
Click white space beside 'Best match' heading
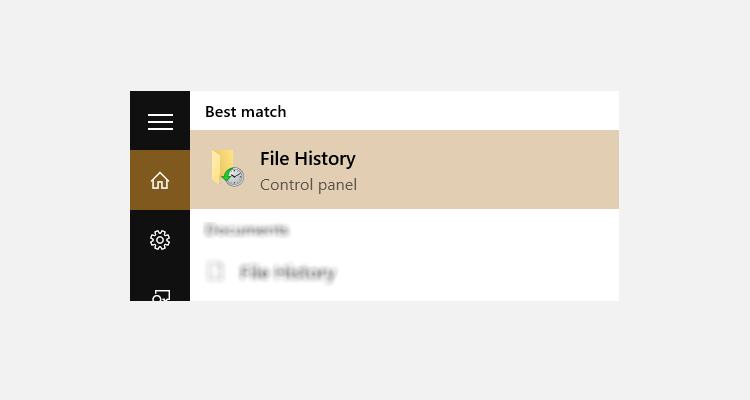452,111
